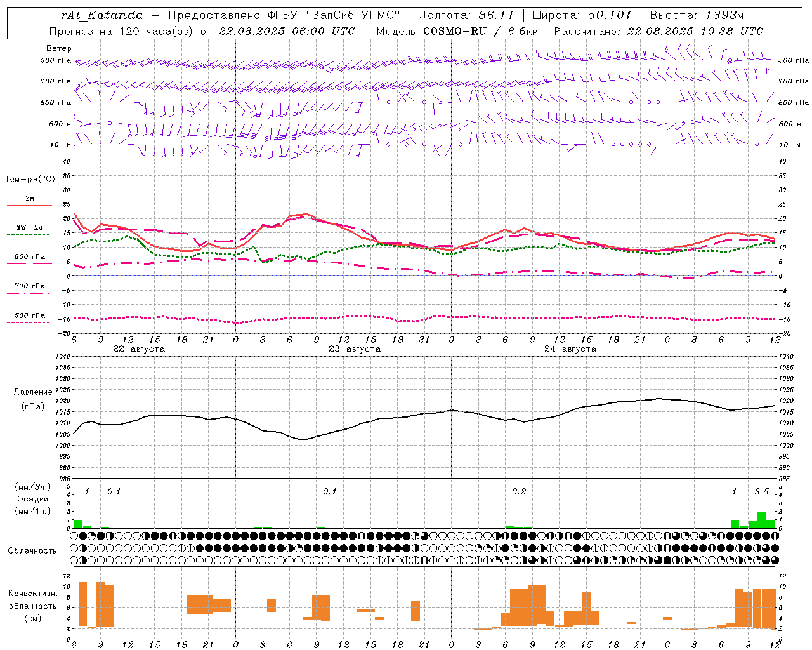Select the 850 гПа temperature legend entry
Image resolution: width=812 pixels, height=650 pixels.
tap(30, 257)
